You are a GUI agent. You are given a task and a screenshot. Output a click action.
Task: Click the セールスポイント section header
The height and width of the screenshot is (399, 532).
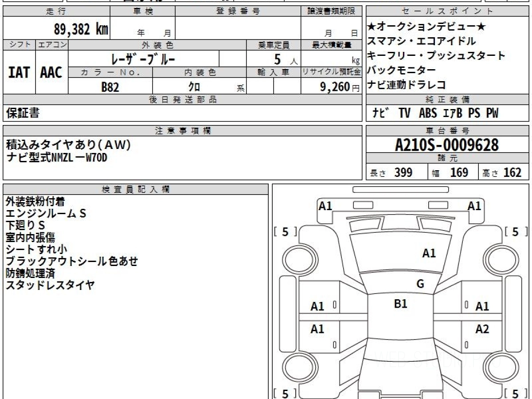pos(448,12)
